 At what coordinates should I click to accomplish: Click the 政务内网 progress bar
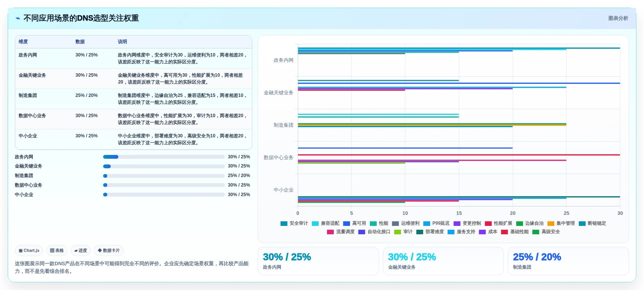pos(164,157)
